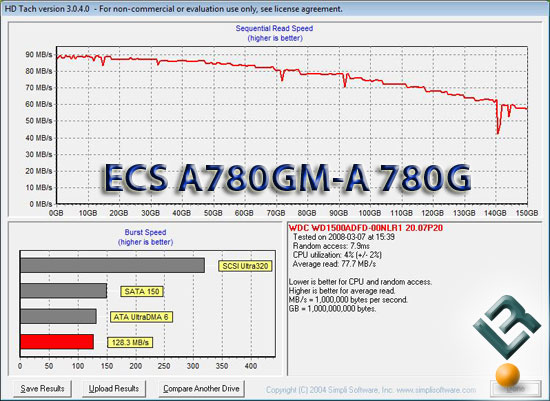Click 'Lower is better for CPU' note
The width and height of the screenshot is (550, 401).
pyautogui.click(x=361, y=282)
